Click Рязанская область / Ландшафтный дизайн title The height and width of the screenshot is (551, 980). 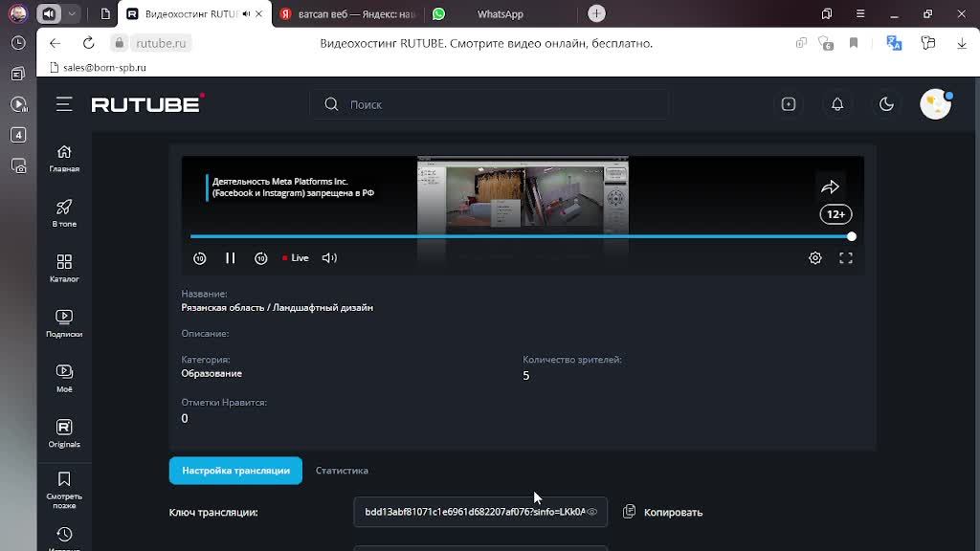tap(277, 307)
